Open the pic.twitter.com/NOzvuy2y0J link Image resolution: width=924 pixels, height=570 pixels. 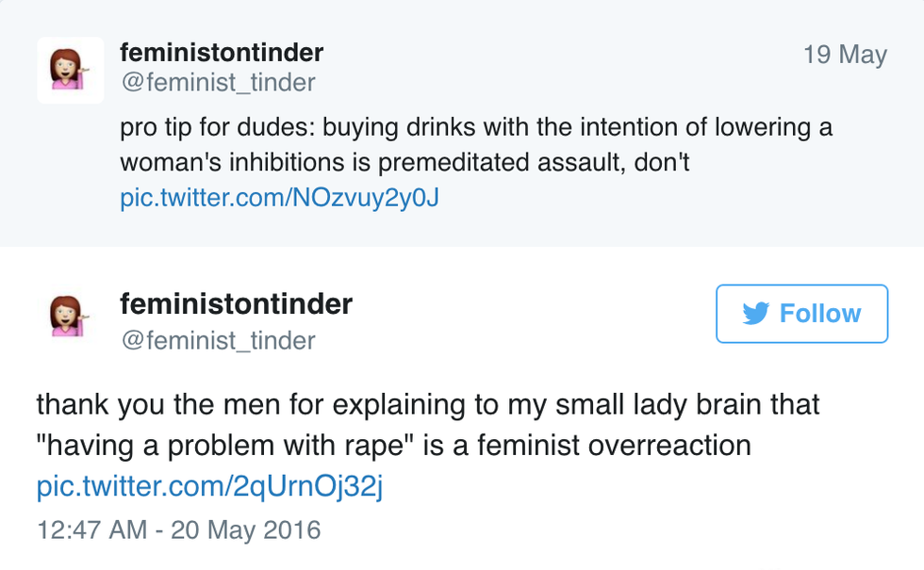click(x=280, y=199)
